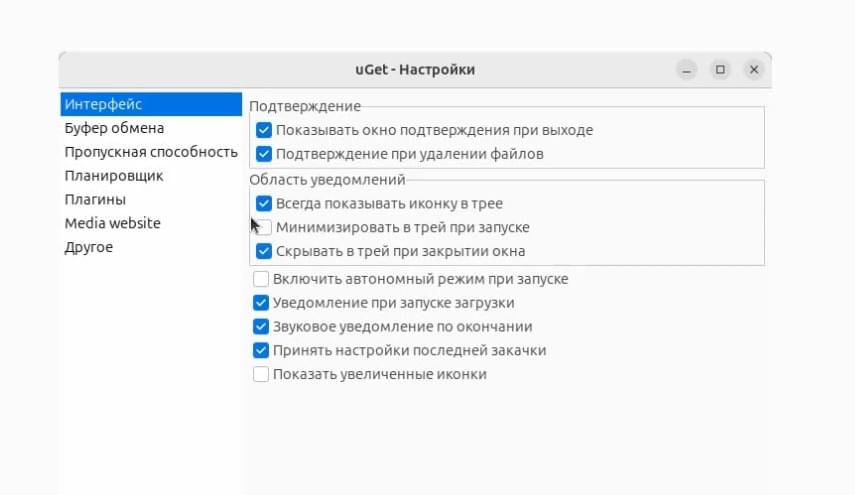
Task: Uncheck Принять настройки последней закачки
Action: [261, 351]
